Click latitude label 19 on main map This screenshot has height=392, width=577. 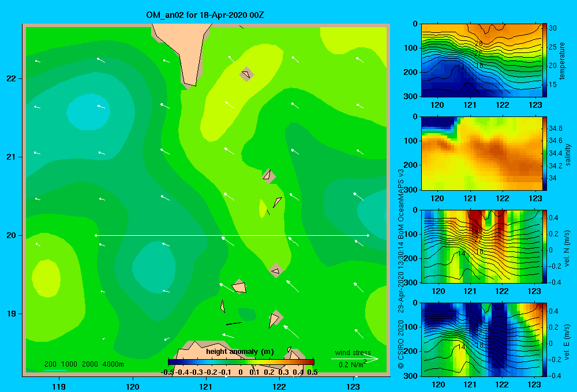11,314
